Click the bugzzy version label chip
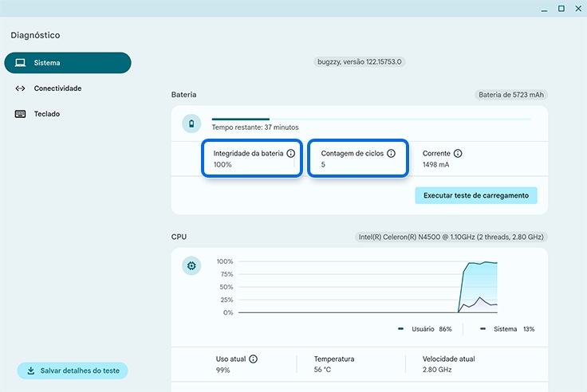 click(x=359, y=61)
